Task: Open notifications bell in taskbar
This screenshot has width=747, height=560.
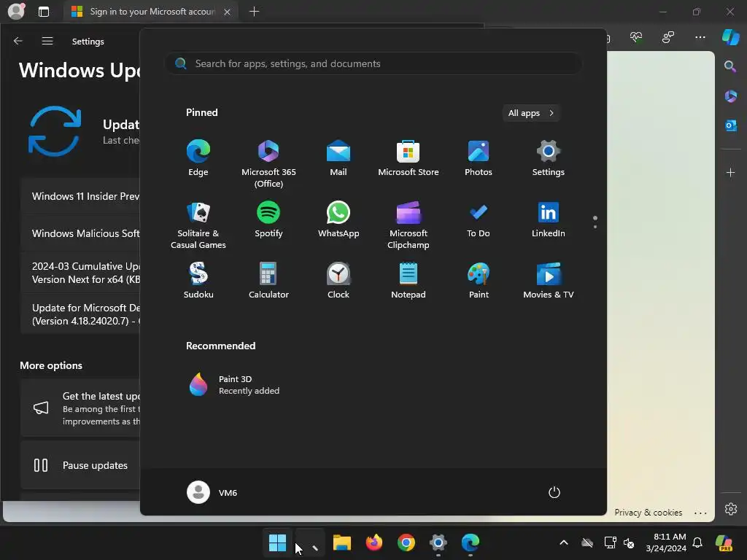Action: tap(697, 542)
